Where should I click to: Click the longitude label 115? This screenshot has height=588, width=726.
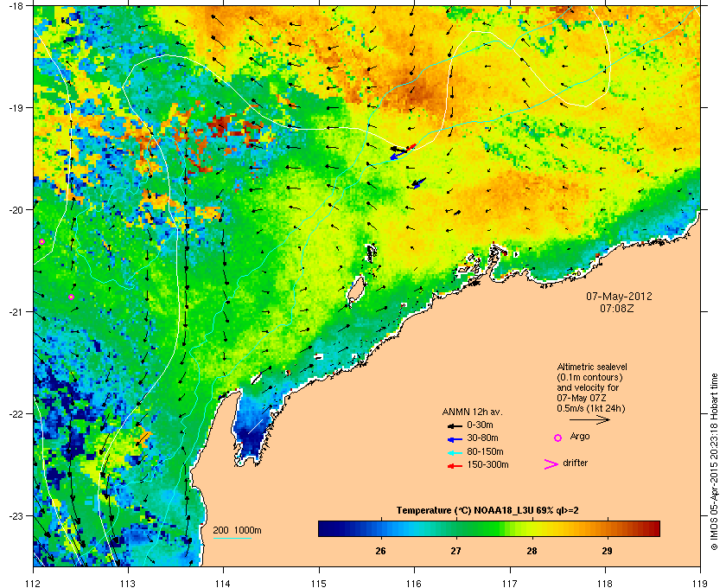pyautogui.click(x=319, y=583)
